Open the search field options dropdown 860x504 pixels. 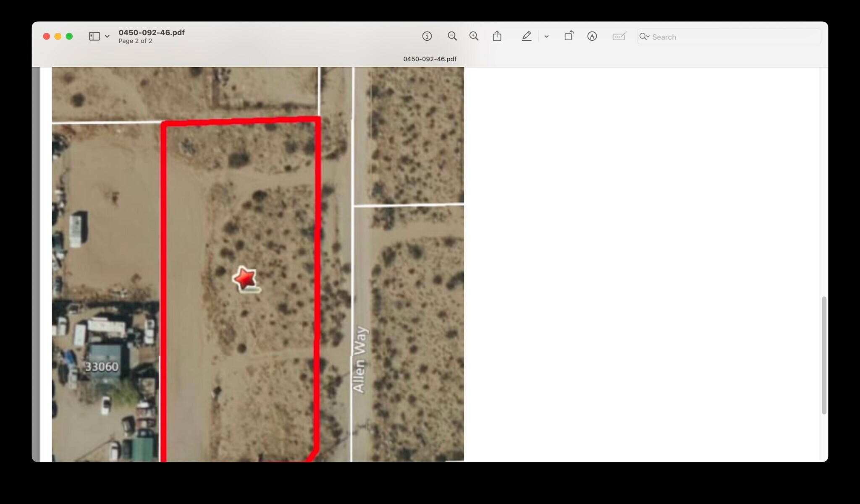point(648,37)
